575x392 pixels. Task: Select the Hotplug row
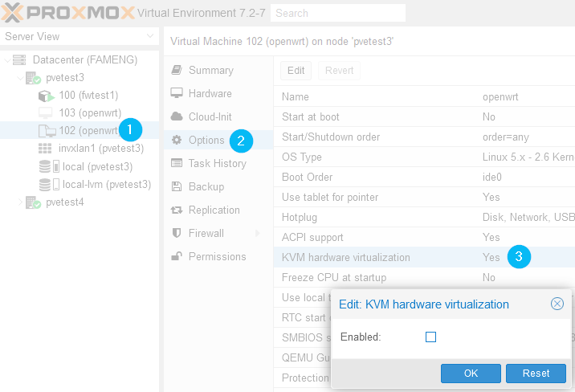click(x=424, y=217)
